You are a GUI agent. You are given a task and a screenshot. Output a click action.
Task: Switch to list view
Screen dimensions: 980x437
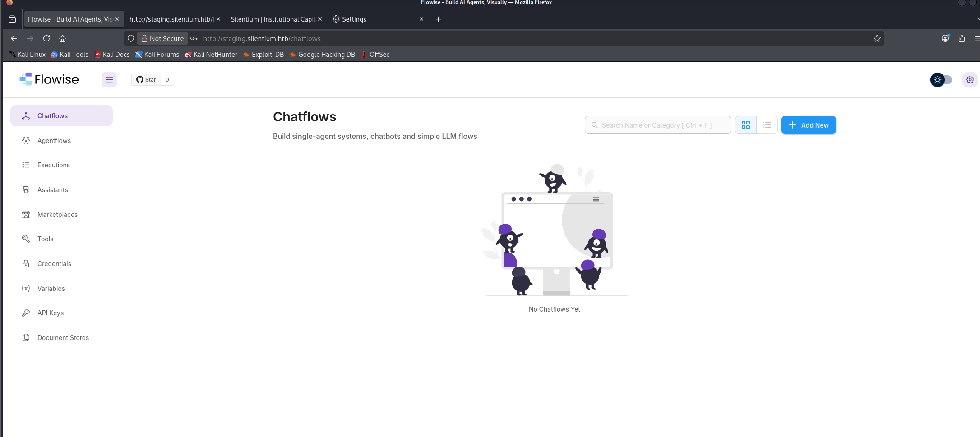[767, 125]
